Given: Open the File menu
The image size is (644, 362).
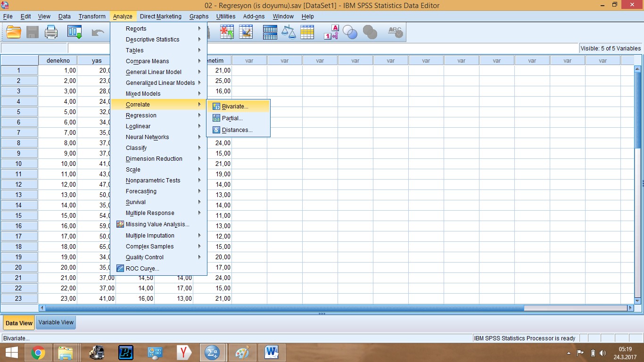Looking at the screenshot, I should (x=8, y=16).
